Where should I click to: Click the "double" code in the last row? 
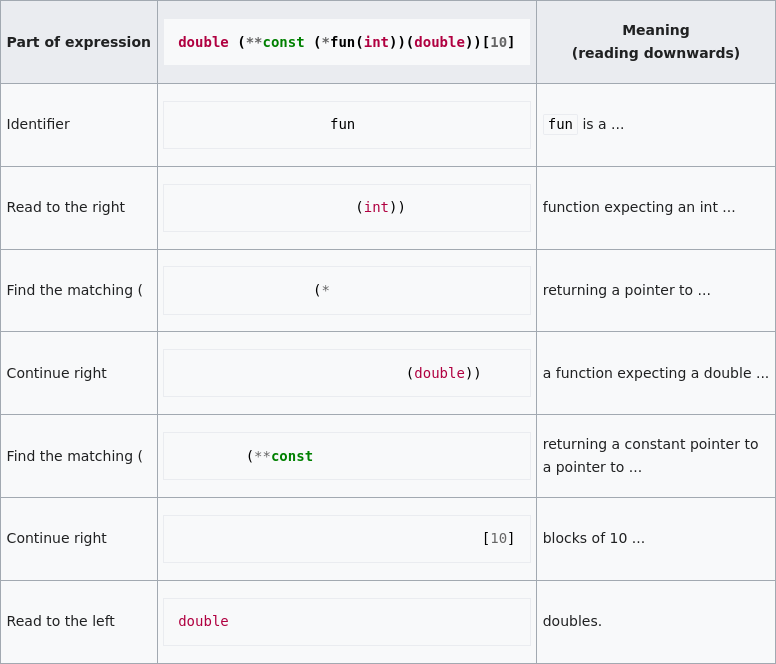click(203, 621)
